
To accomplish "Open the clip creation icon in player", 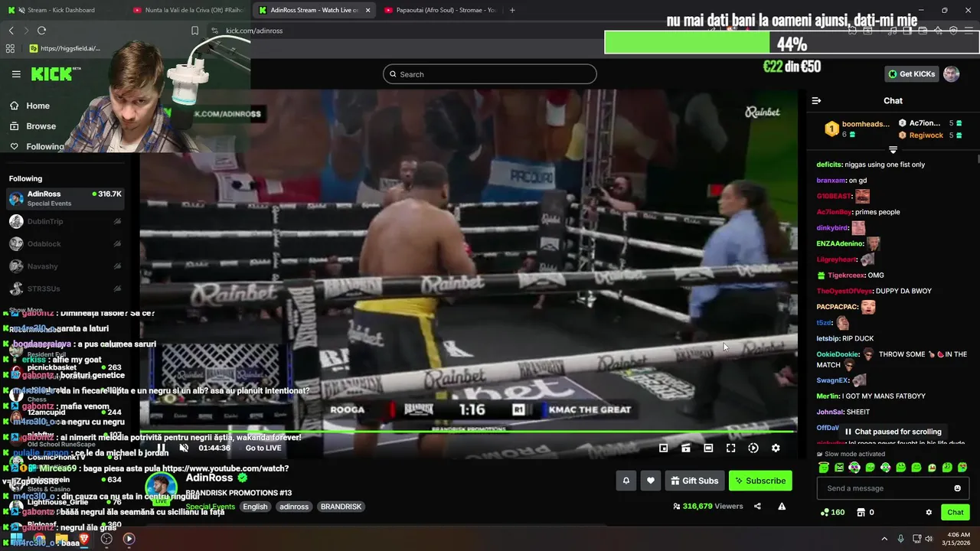I will (x=686, y=448).
